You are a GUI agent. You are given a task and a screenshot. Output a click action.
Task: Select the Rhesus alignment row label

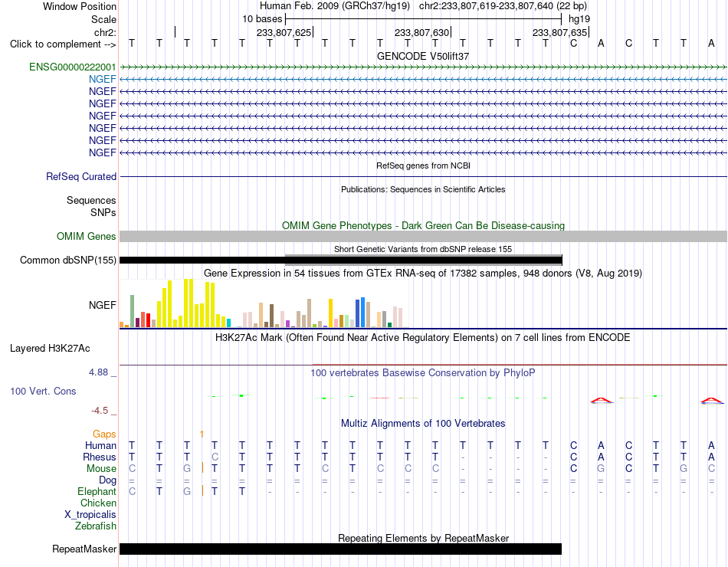(100, 457)
